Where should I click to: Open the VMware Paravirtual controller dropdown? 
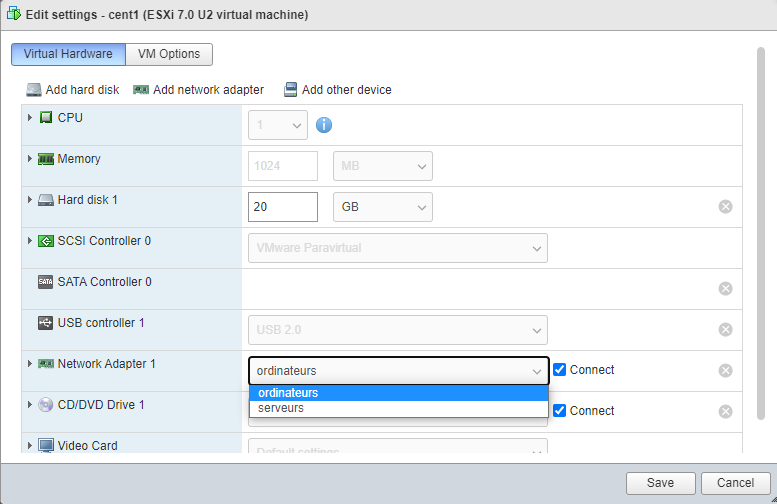tap(398, 248)
